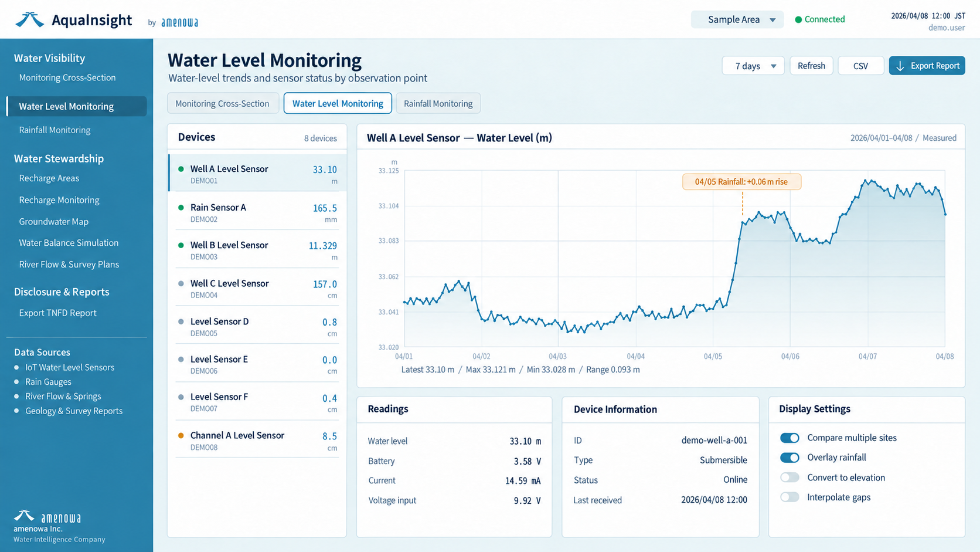The image size is (980, 552).
Task: Click the green Connected status dot
Action: [798, 19]
